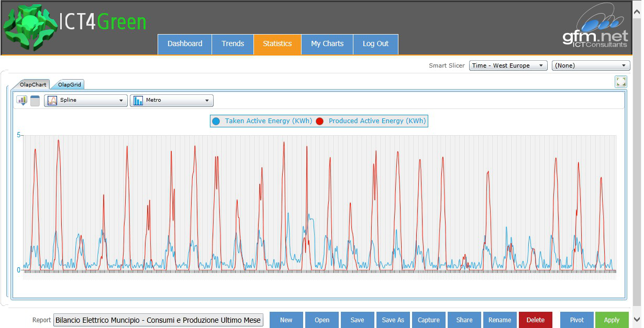The image size is (644, 328).
Task: Click the Metro theme bar icon
Action: tap(138, 101)
